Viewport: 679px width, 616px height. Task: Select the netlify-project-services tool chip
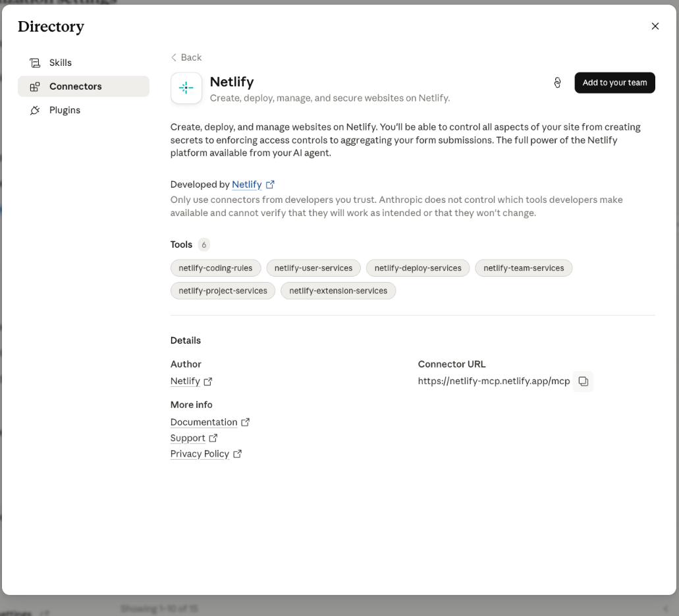tap(223, 291)
